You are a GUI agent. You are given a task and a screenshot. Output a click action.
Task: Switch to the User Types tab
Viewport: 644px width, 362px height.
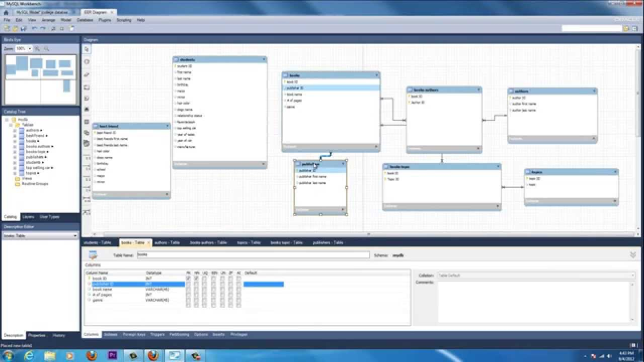49,217
